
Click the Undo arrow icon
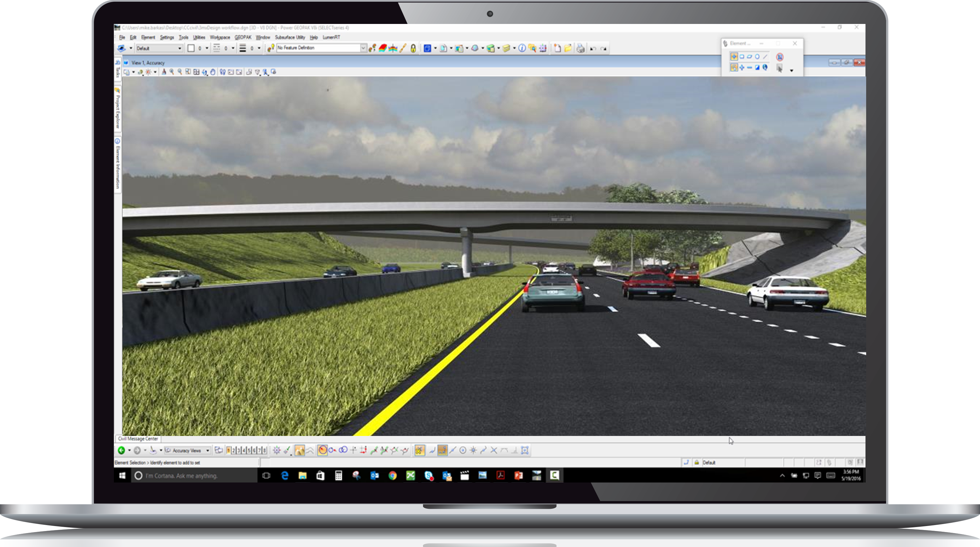point(593,49)
